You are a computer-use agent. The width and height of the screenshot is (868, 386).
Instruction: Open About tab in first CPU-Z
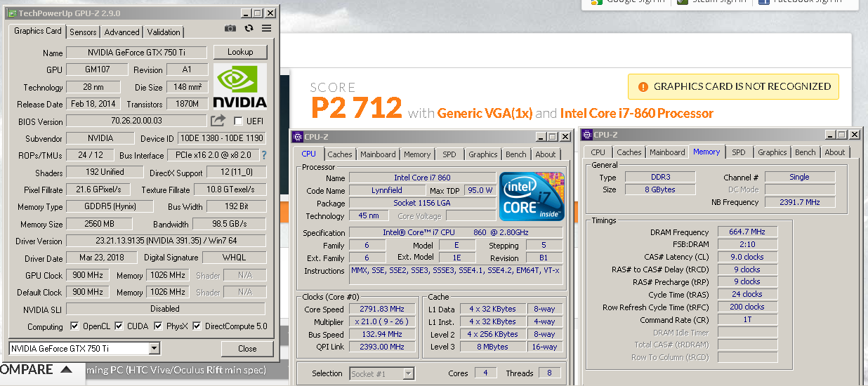pyautogui.click(x=546, y=154)
